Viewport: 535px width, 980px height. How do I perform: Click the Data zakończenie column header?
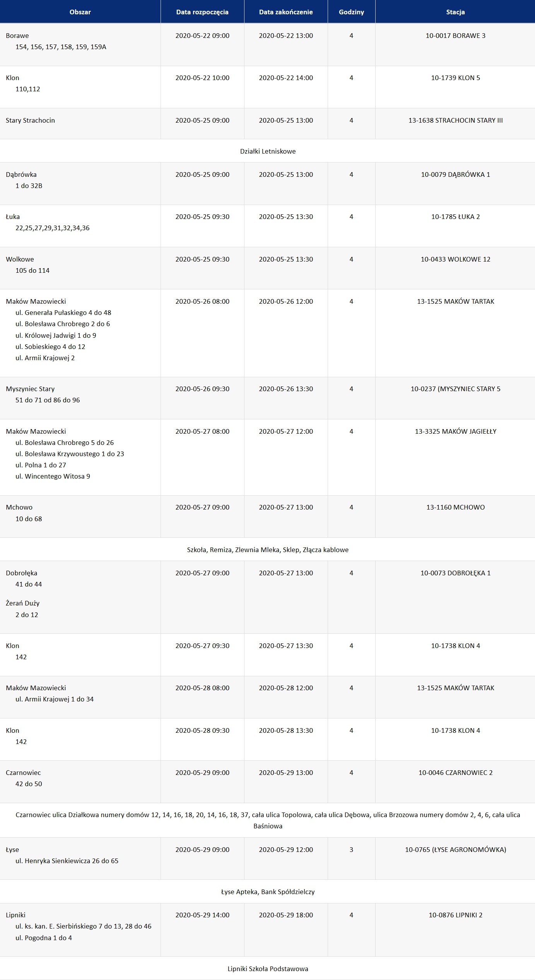(x=286, y=12)
